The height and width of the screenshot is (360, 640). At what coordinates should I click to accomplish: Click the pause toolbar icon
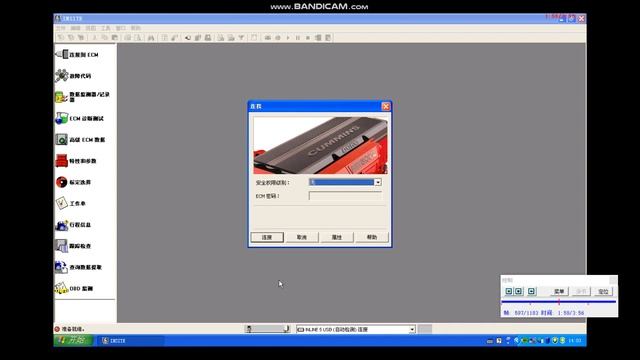[298, 38]
